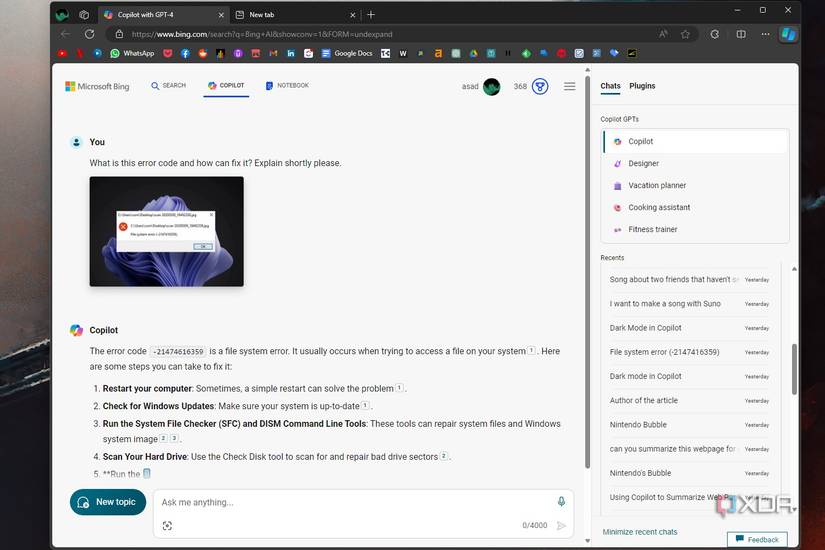Select the Plugins tab in sidebar
Screen dimensions: 825x550
(x=642, y=86)
